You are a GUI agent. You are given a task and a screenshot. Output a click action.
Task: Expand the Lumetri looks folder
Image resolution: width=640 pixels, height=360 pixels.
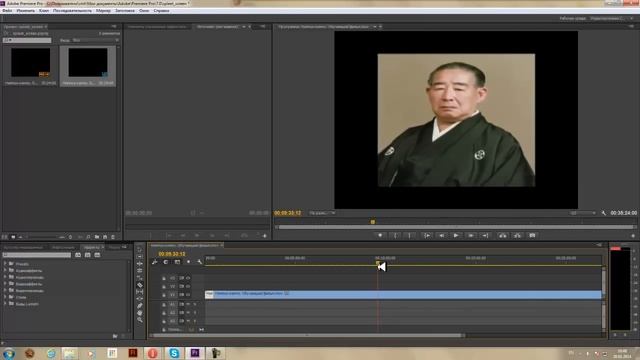(x=5, y=304)
